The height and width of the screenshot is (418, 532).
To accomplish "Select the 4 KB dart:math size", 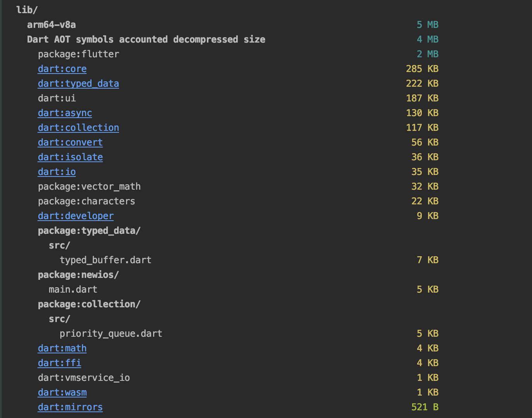I will [428, 348].
